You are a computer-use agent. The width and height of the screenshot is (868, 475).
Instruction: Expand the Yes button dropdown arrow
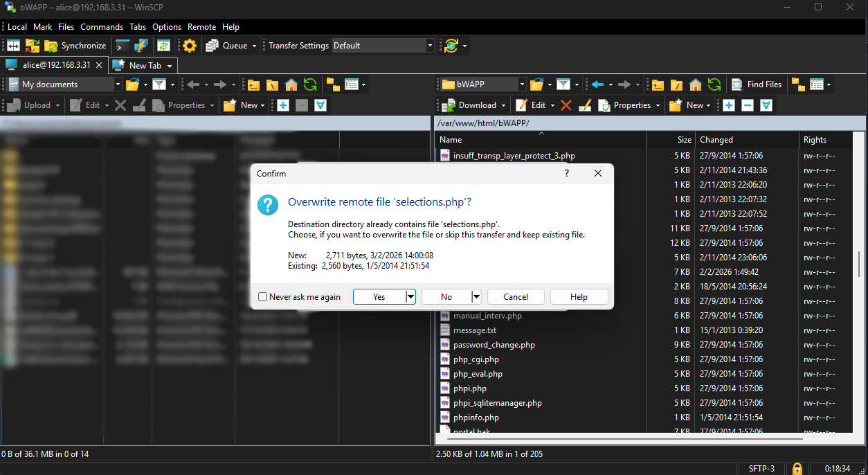coord(410,297)
